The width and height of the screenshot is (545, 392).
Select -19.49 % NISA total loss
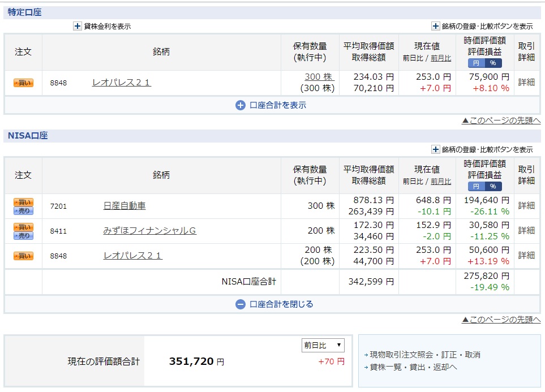pos(490,287)
